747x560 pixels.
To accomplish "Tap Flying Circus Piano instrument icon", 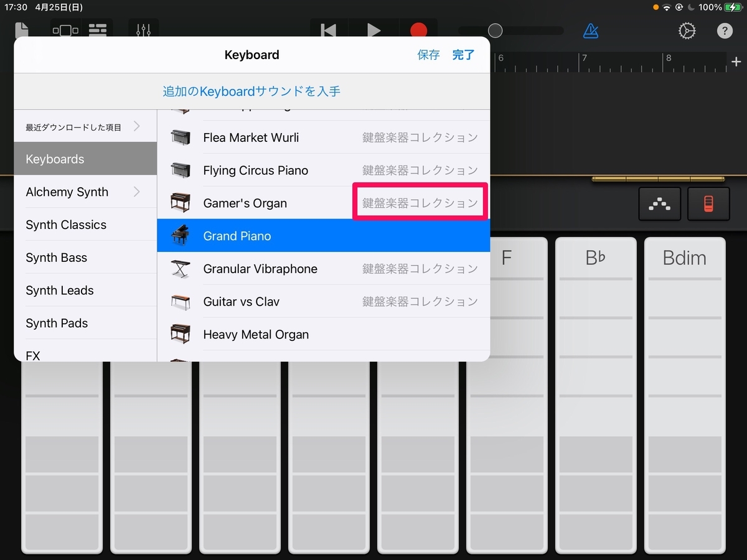I will (180, 170).
